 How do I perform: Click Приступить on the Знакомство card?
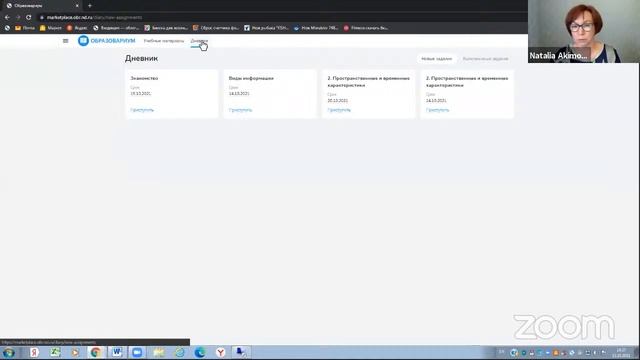(x=142, y=110)
